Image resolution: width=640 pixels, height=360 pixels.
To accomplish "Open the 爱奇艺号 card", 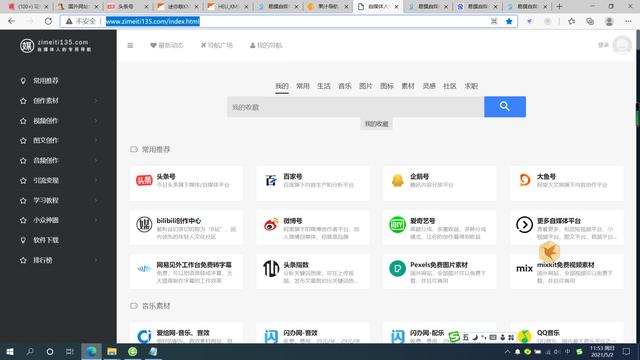I will 440,227.
